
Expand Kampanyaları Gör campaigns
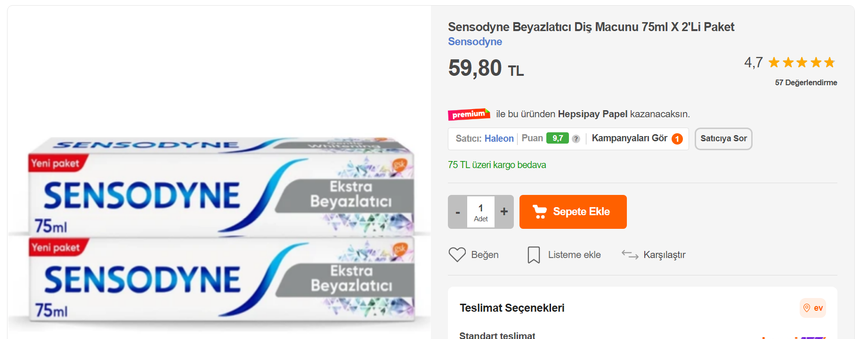point(629,138)
